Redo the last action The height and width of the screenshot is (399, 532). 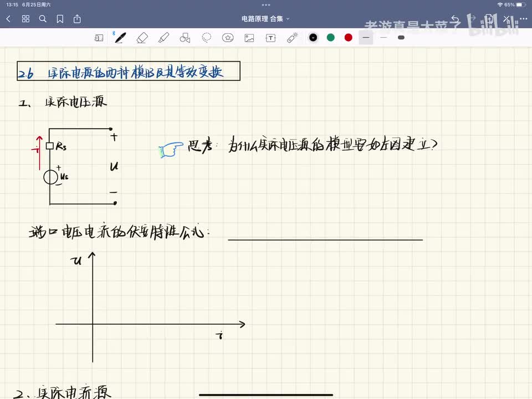click(472, 19)
